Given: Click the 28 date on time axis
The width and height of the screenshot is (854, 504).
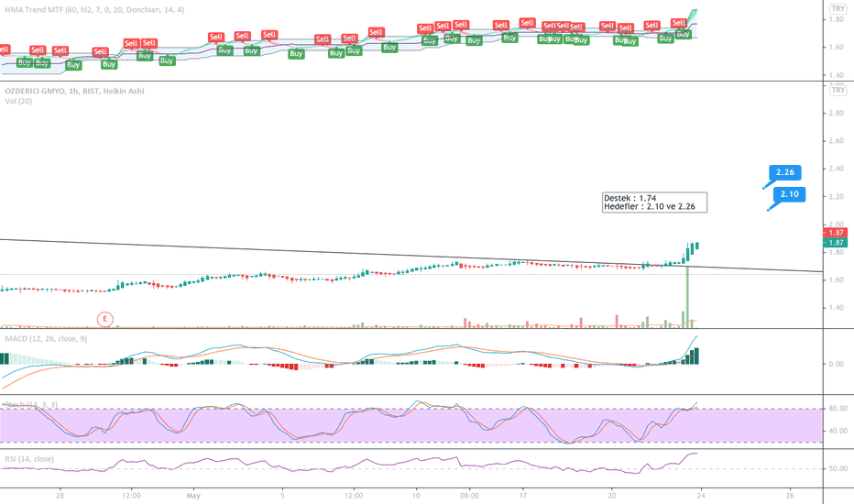Looking at the screenshot, I should tap(60, 496).
